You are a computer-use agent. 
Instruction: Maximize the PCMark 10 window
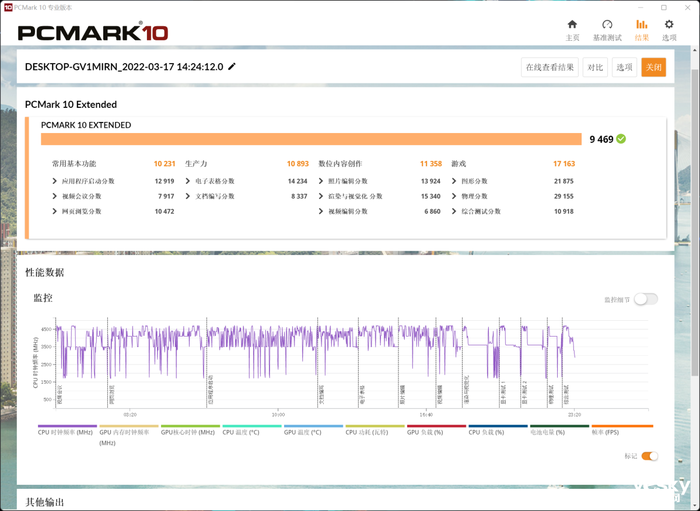tap(664, 8)
